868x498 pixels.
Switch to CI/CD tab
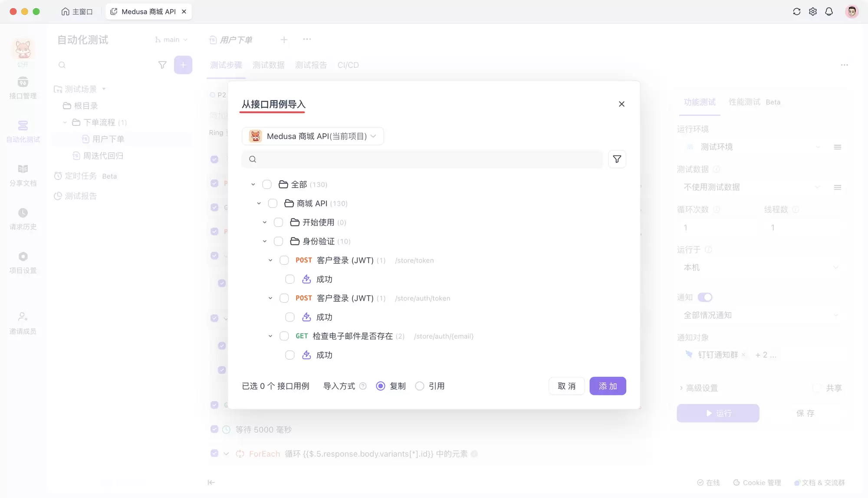pyautogui.click(x=348, y=65)
